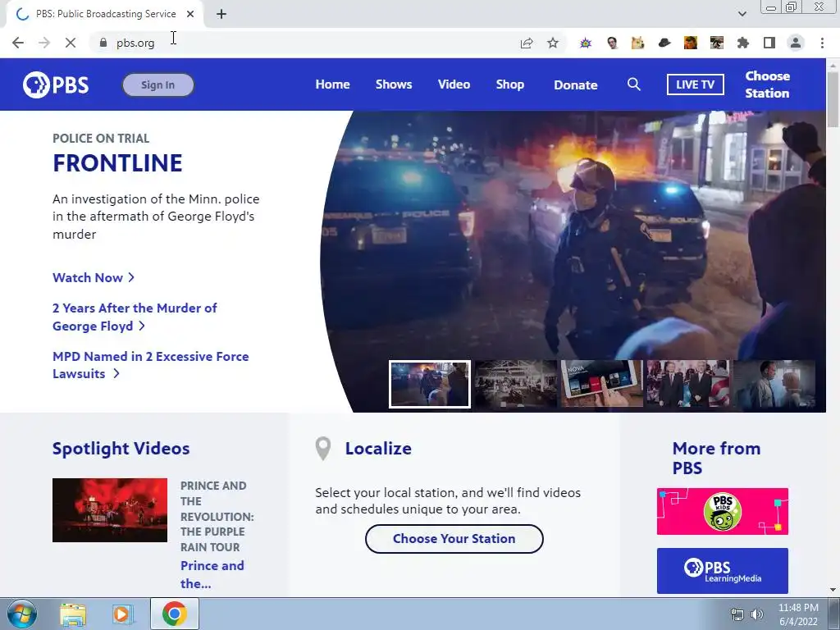This screenshot has height=630, width=840.
Task: Click the FRONTLINE headline
Action: [x=117, y=163]
